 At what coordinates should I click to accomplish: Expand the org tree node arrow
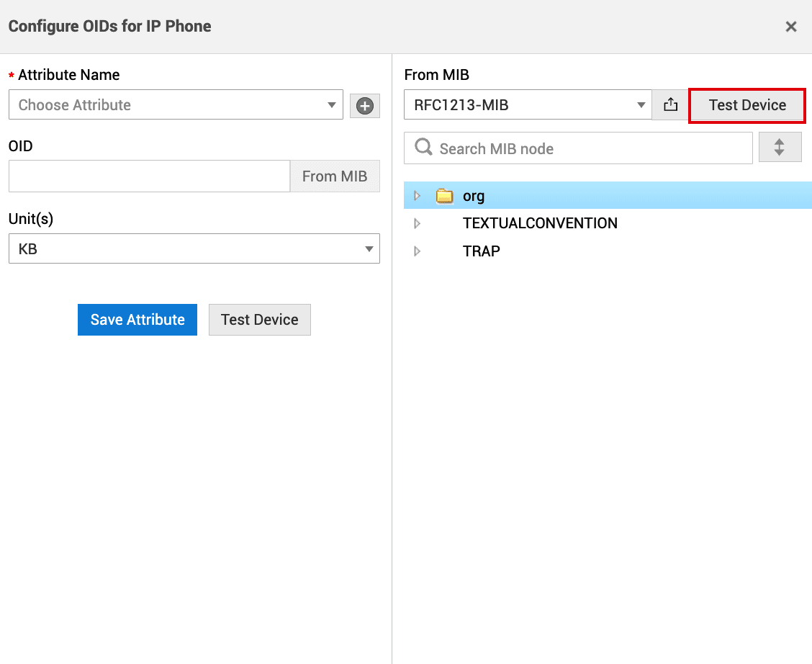coord(417,196)
